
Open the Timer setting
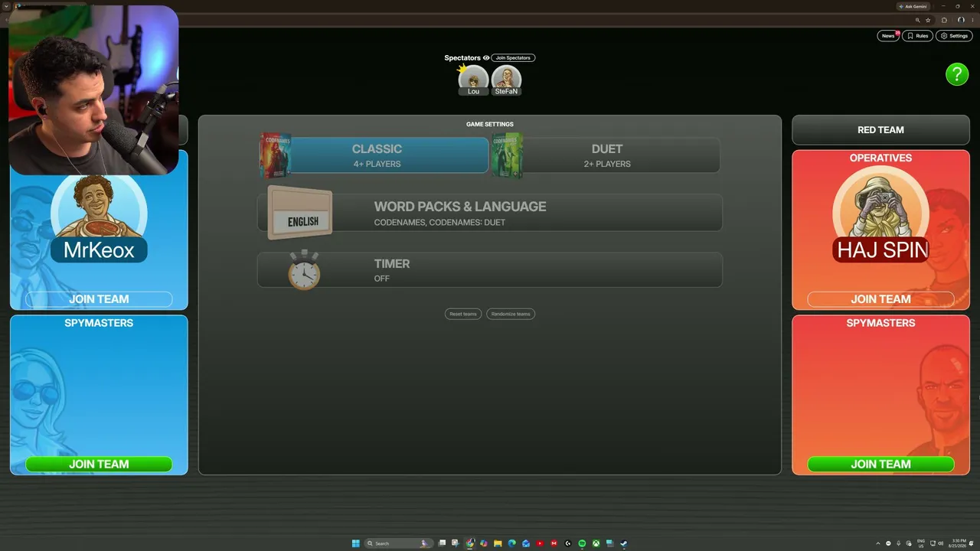click(490, 270)
